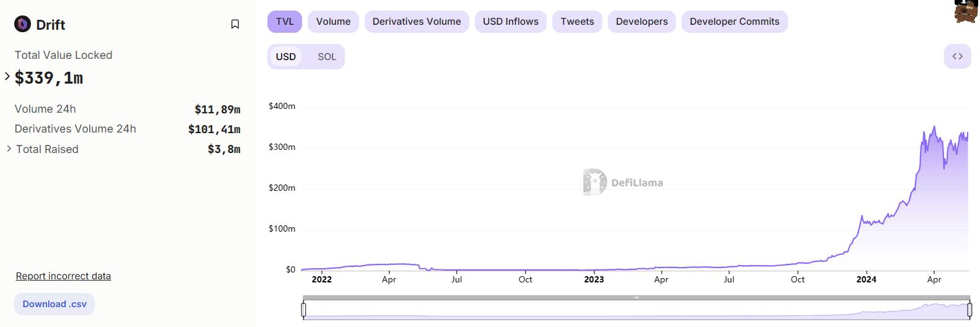Click the Derivatives Volume 24h value $101,41m
Viewport: 980px width, 327px height.
point(214,129)
